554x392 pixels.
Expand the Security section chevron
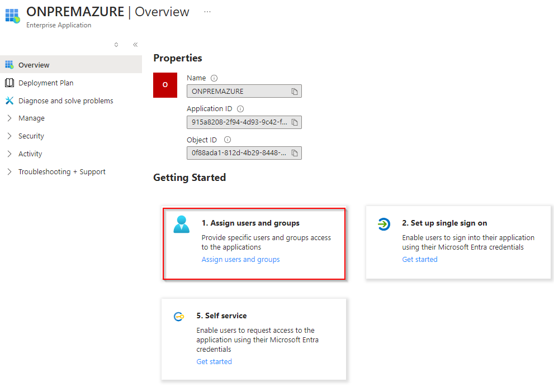point(10,136)
